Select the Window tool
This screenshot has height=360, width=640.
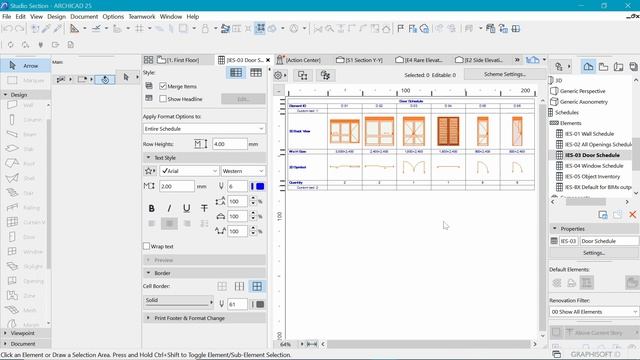point(25,252)
